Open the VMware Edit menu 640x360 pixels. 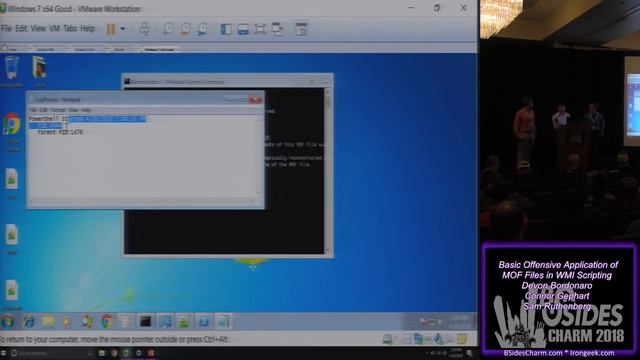pos(21,29)
